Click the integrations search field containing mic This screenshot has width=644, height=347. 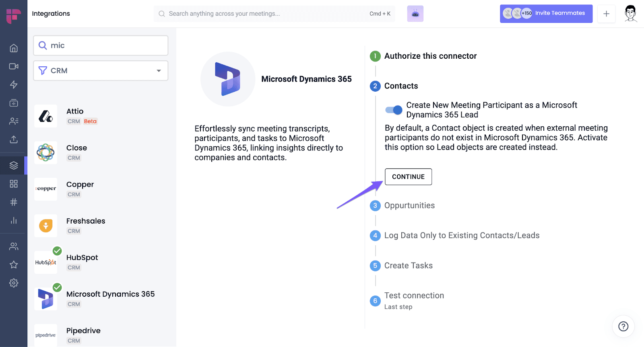coord(101,45)
